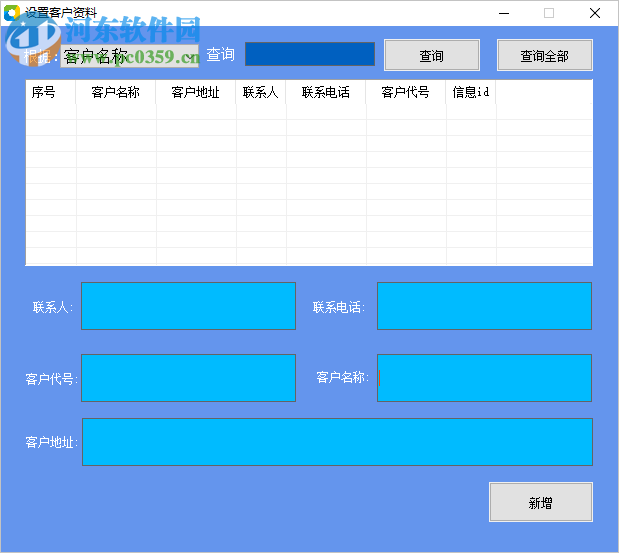The image size is (619, 553).
Task: Select the 信息id column header
Action: click(x=471, y=92)
